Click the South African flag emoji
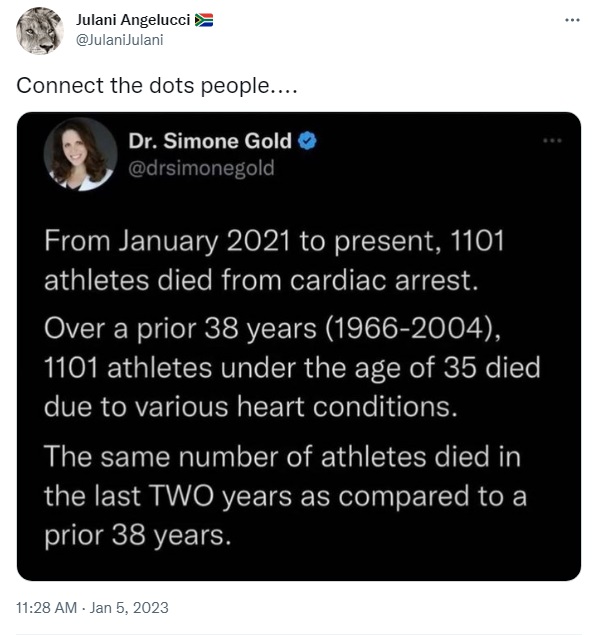 (204, 20)
